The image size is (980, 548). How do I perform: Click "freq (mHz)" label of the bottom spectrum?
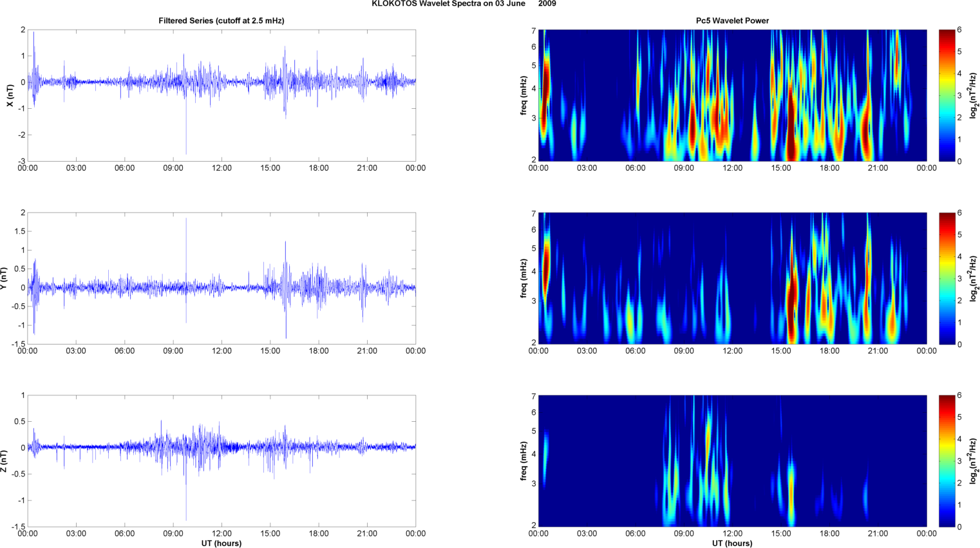coord(524,461)
